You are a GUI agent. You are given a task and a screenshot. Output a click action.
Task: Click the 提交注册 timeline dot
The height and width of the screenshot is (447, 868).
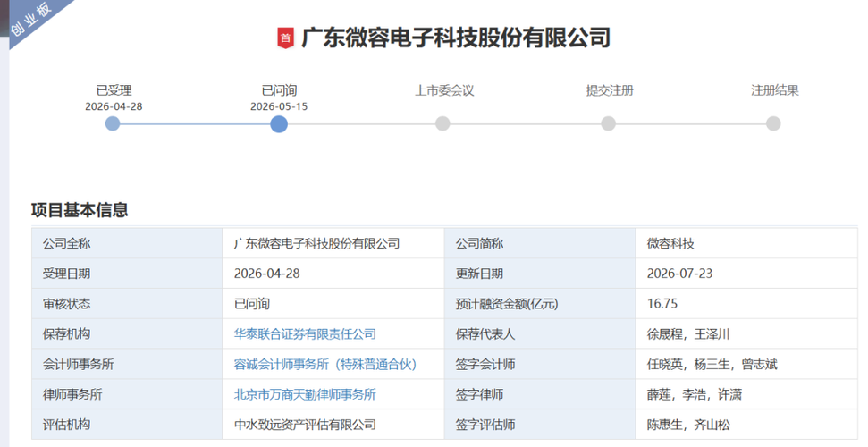point(609,123)
